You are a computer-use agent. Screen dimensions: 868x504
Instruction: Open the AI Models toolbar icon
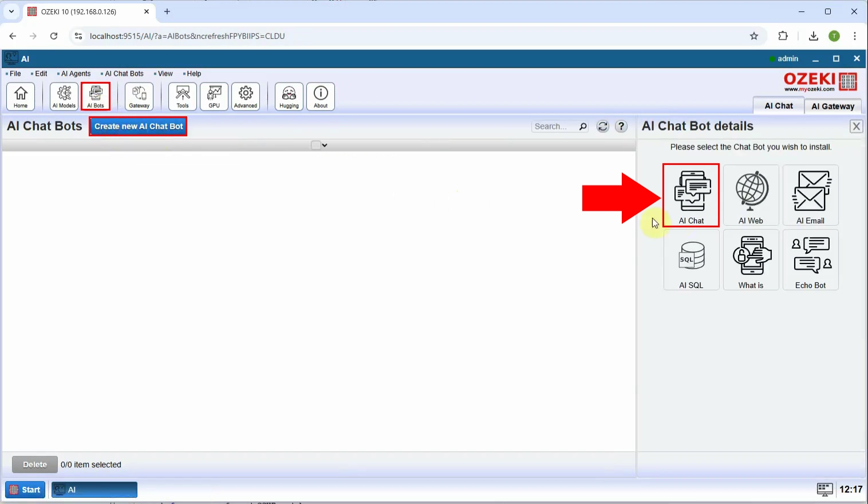[64, 96]
